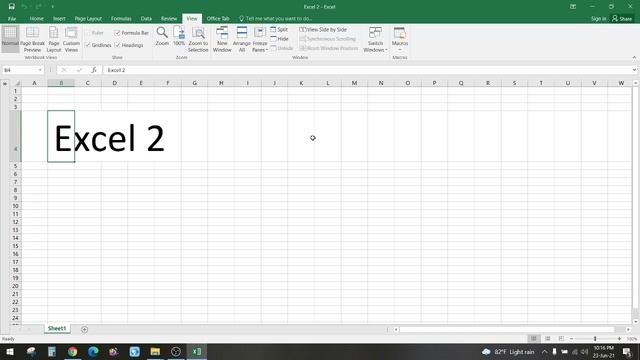
Task: Open Custom Views dialog
Action: click(x=71, y=39)
